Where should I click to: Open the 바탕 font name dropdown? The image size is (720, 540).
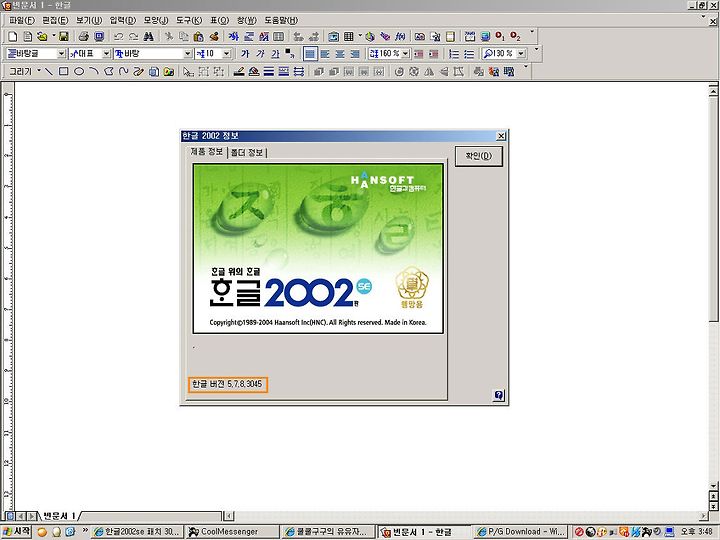187,54
